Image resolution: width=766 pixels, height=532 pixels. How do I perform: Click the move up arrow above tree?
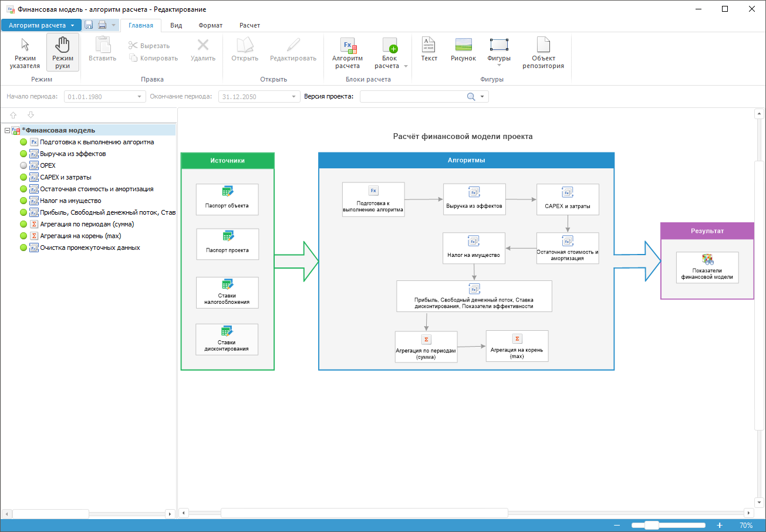[13, 115]
